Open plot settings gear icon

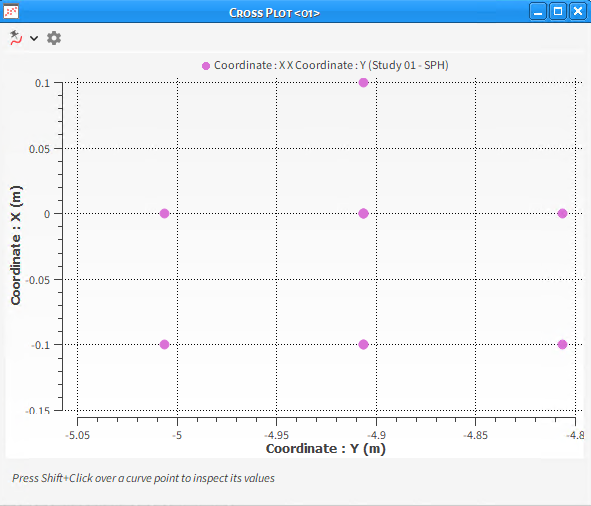(54, 38)
